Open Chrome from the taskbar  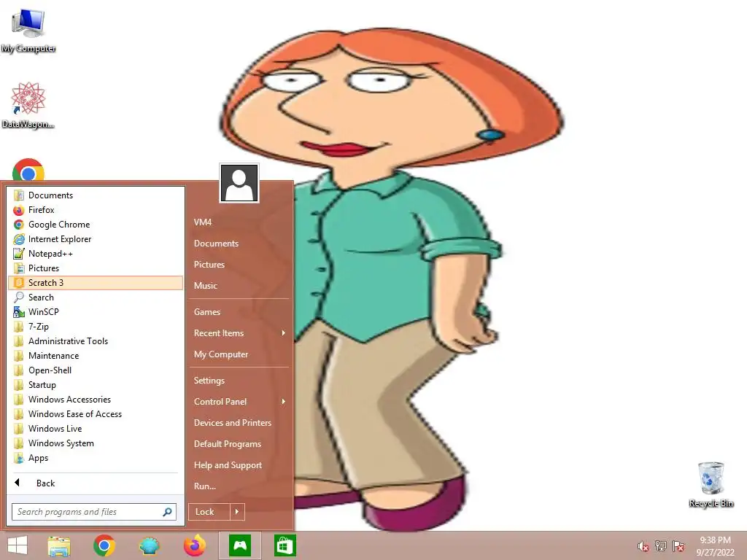pyautogui.click(x=104, y=545)
